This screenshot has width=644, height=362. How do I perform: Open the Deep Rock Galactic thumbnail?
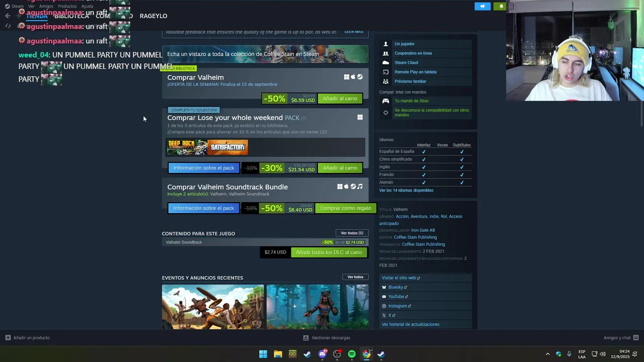point(187,147)
